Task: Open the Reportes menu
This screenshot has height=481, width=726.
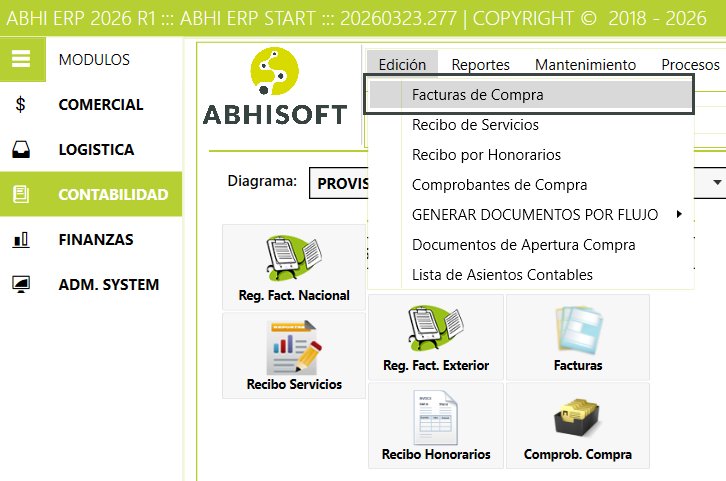Action: [x=480, y=64]
